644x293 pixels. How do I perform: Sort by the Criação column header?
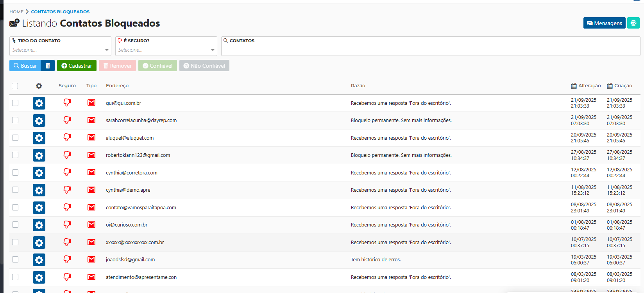coord(619,86)
